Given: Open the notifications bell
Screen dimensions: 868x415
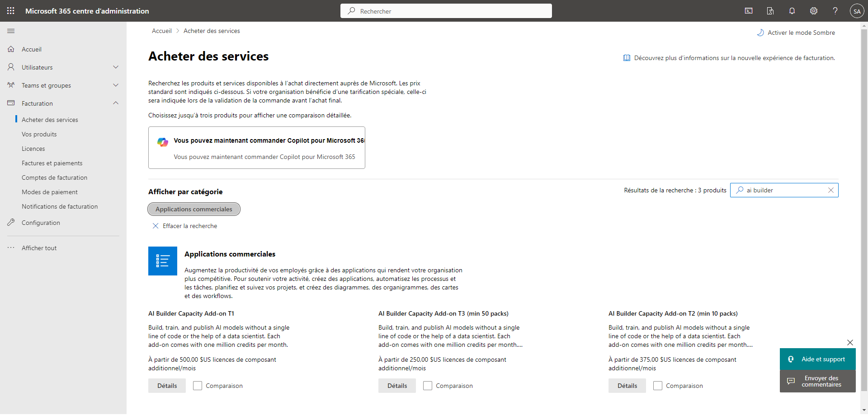Looking at the screenshot, I should tap(792, 11).
